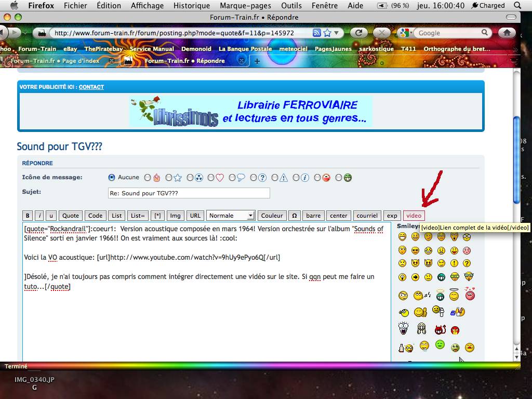
Task: Click inside the message text area
Action: tap(207, 292)
